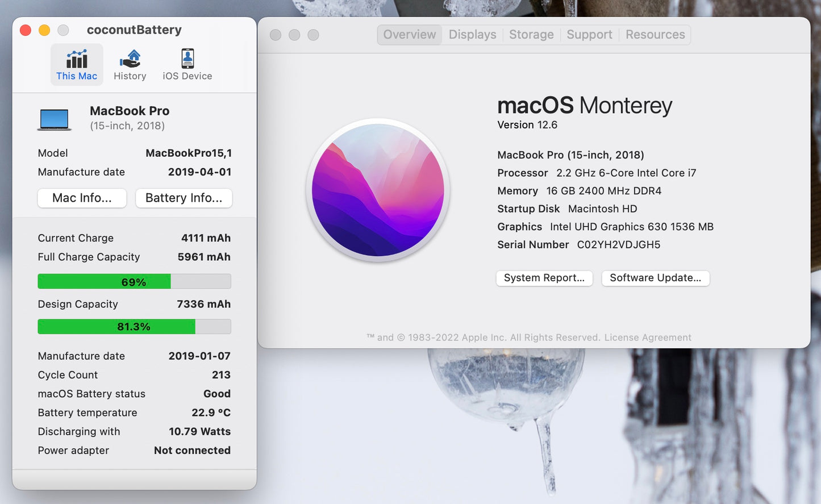Screen dimensions: 821x504
Task: Select the This Mac toolbar icon
Action: tap(77, 65)
